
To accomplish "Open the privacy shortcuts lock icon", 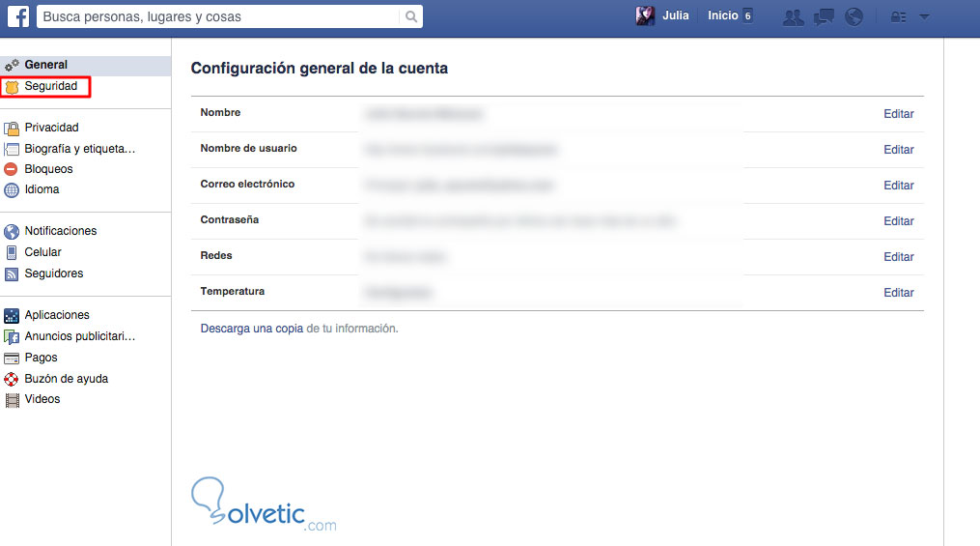I will [898, 16].
